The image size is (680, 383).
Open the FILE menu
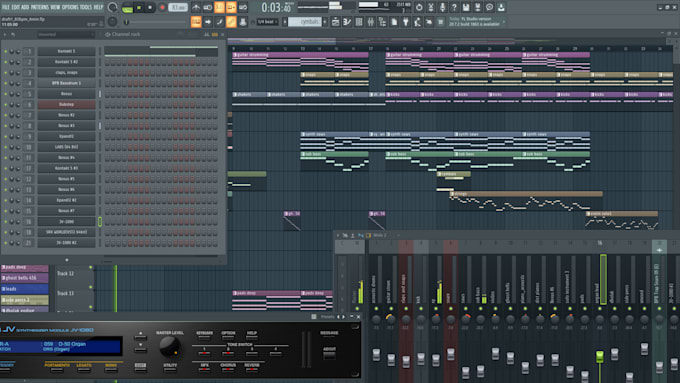pos(6,7)
